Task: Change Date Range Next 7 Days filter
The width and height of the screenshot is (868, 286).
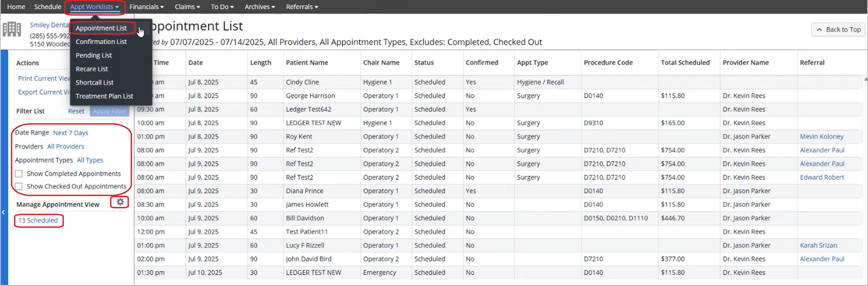Action: tap(71, 133)
